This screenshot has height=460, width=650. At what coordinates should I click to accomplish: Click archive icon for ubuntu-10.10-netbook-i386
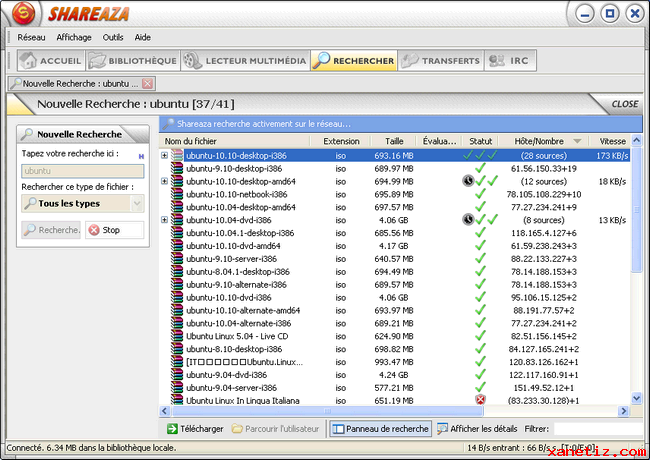point(177,194)
